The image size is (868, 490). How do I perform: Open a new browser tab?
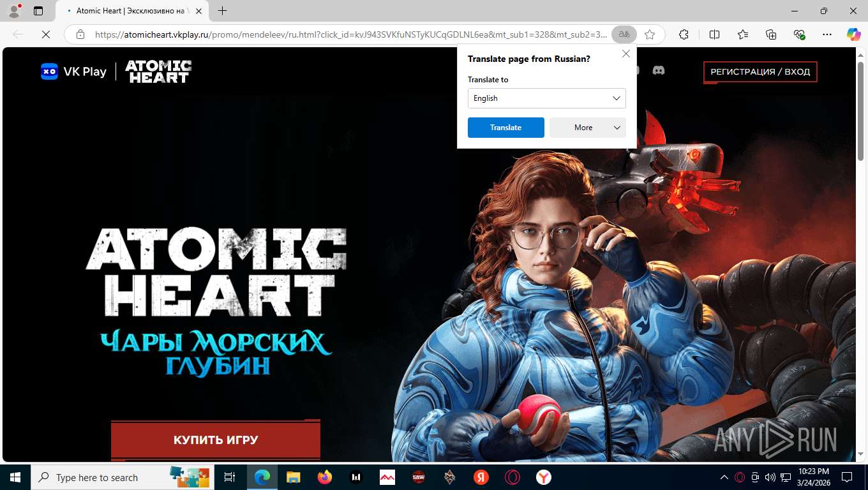222,11
